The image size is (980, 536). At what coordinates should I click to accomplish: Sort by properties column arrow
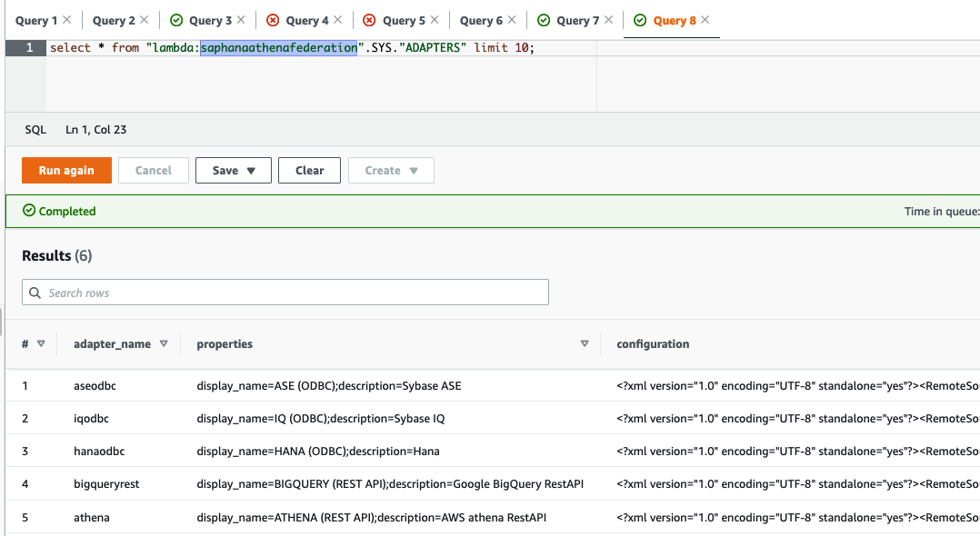(585, 343)
